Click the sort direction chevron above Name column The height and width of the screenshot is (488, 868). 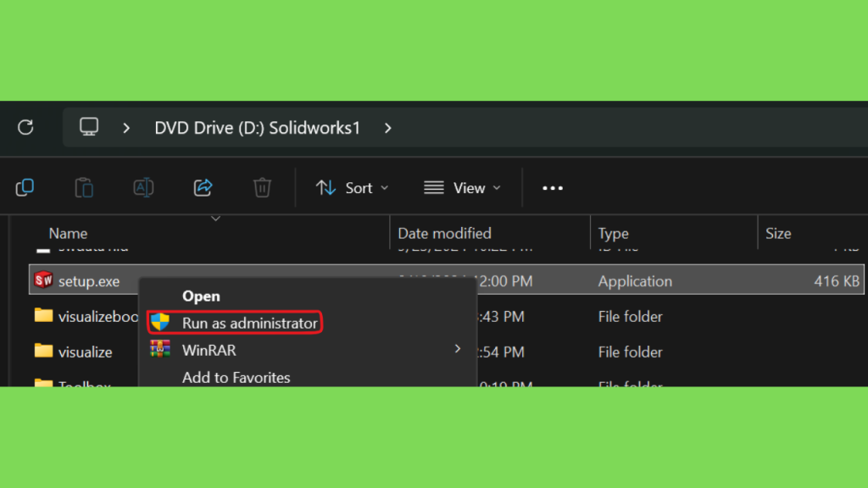216,219
